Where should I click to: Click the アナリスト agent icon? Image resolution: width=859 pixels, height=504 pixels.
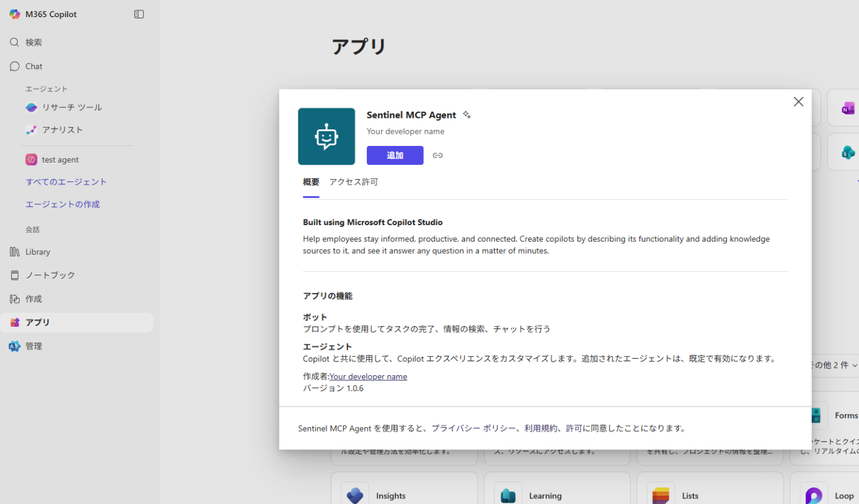click(x=31, y=130)
